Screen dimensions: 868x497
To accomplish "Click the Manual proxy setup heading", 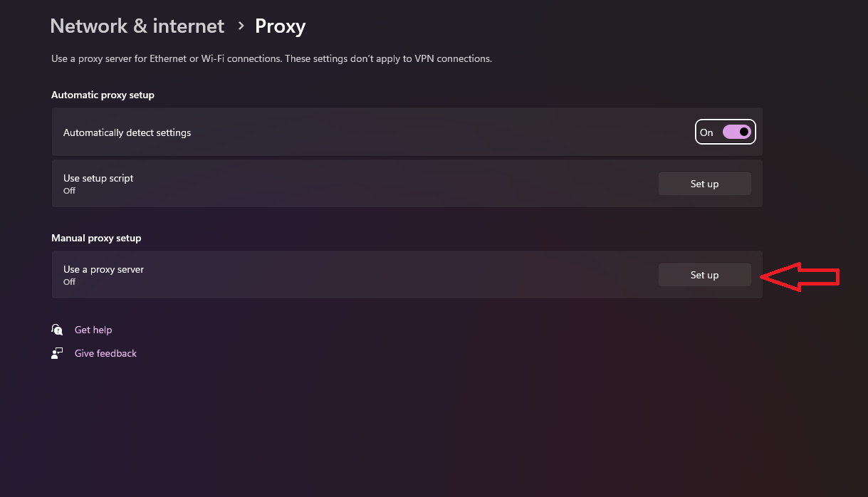I will [x=96, y=237].
